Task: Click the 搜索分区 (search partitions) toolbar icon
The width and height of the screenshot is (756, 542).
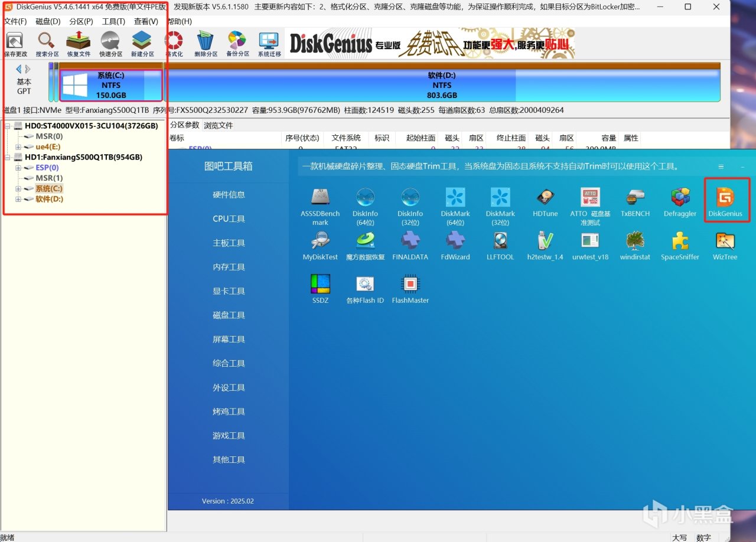Action: pyautogui.click(x=47, y=44)
